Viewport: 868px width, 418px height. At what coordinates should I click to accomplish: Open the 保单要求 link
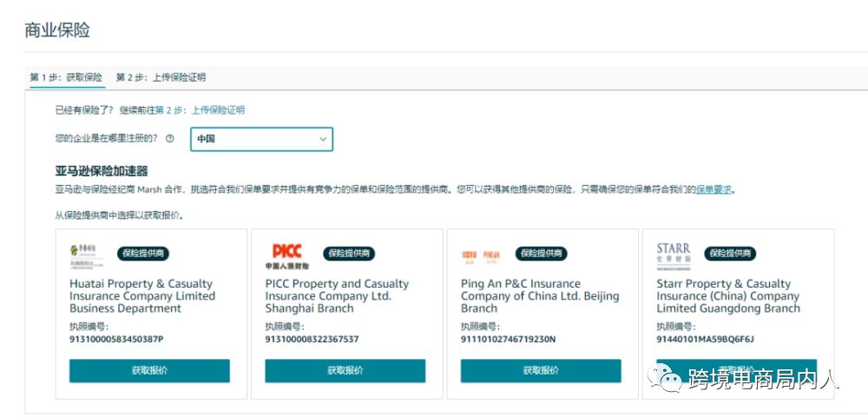tap(713, 189)
